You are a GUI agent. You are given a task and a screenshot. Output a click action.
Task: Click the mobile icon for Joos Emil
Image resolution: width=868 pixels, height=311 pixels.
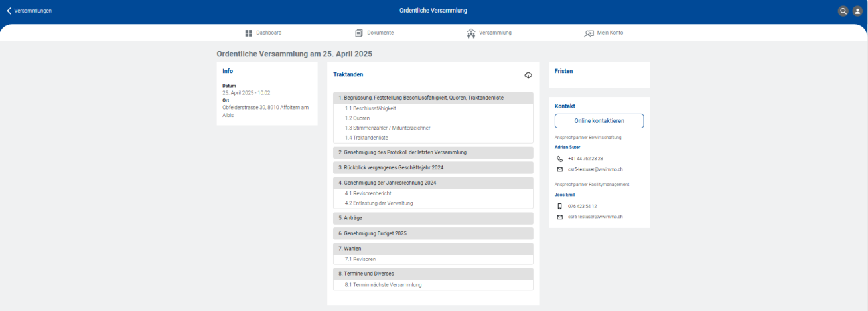coord(559,206)
